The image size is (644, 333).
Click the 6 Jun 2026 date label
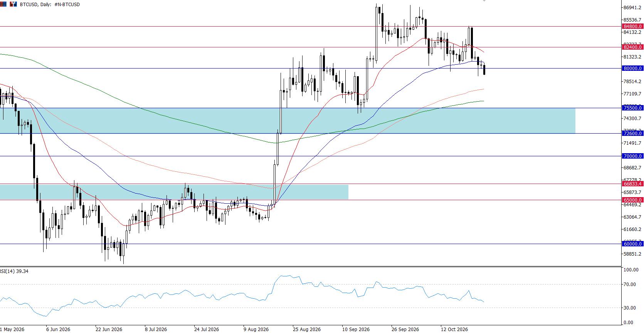click(58, 330)
